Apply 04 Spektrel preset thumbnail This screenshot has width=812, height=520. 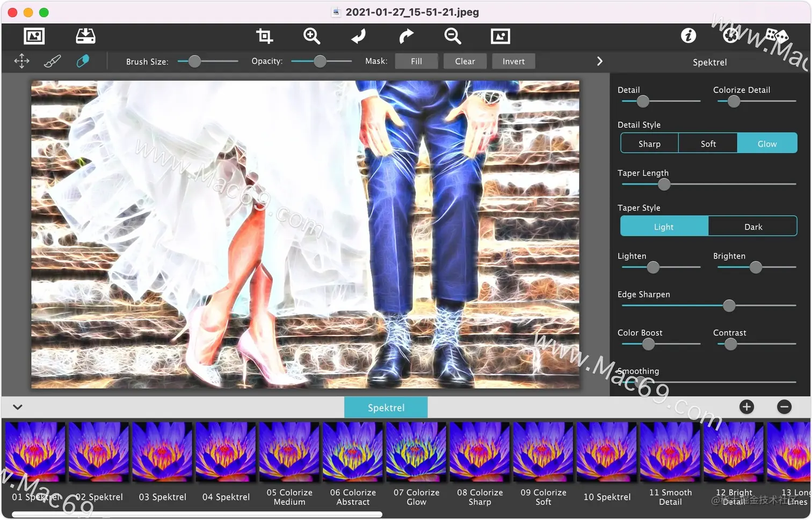click(226, 452)
